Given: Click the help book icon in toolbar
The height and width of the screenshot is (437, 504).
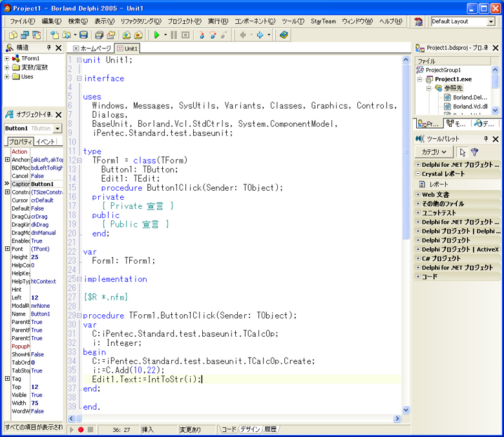Looking at the screenshot, I should (x=284, y=35).
